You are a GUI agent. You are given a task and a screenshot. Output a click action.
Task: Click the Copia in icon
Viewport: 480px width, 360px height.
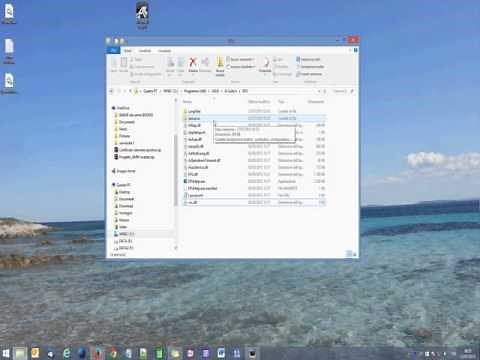coord(181,66)
